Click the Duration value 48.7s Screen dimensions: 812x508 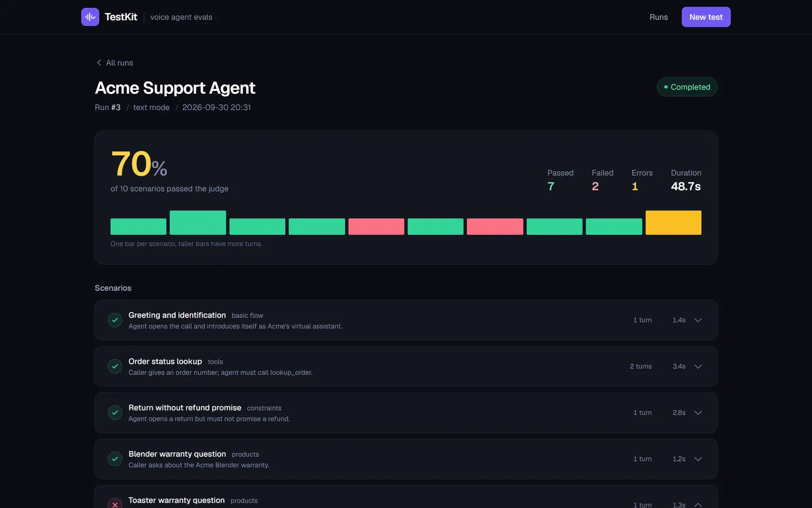pos(686,186)
